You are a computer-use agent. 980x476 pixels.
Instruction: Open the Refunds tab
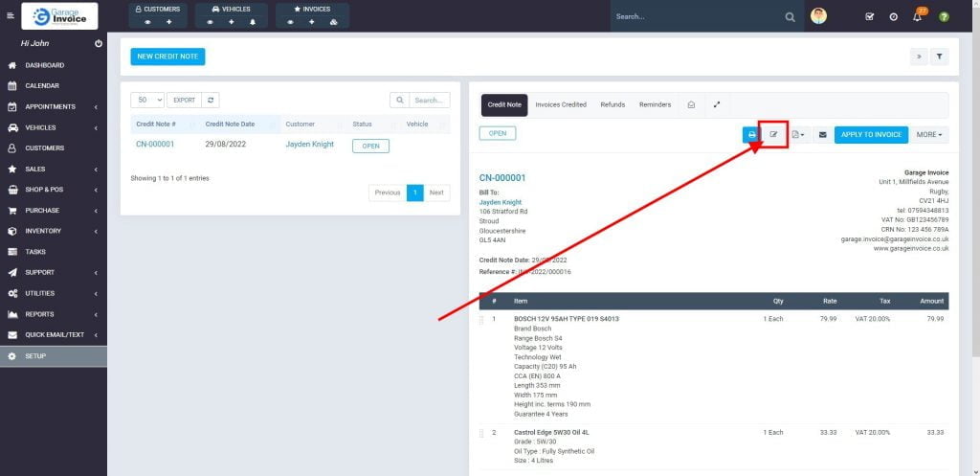point(612,104)
